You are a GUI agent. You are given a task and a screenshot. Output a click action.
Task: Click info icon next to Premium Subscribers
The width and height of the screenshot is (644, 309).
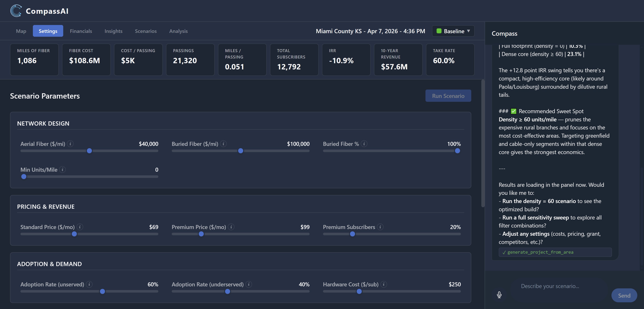[380, 227]
